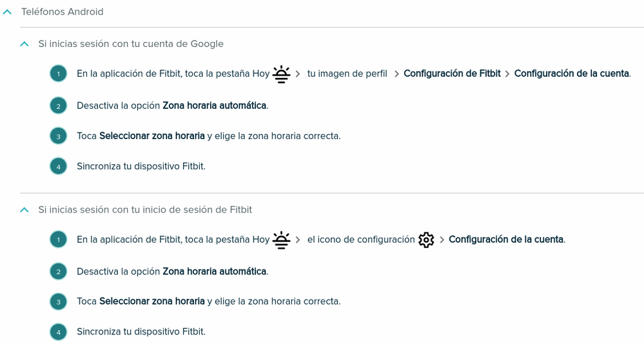The width and height of the screenshot is (644, 344).
Task: Click the arrow after 'el icono de configuración' gear
Action: point(442,240)
